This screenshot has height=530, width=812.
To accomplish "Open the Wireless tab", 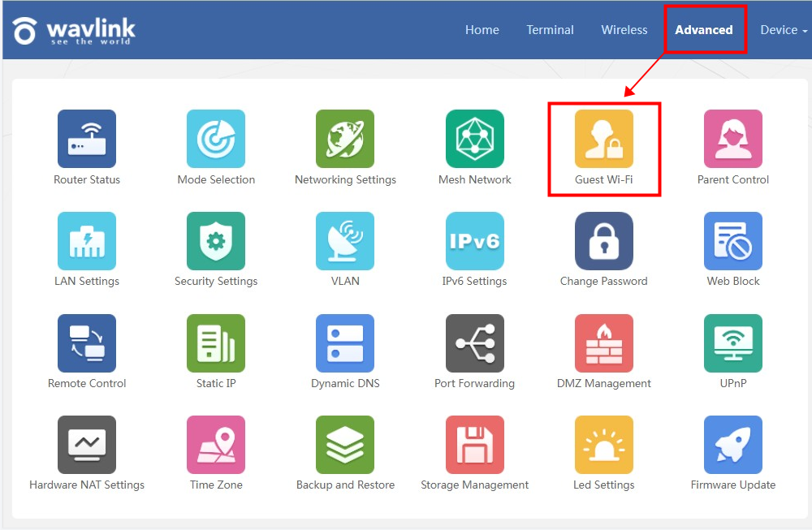I will (x=624, y=30).
